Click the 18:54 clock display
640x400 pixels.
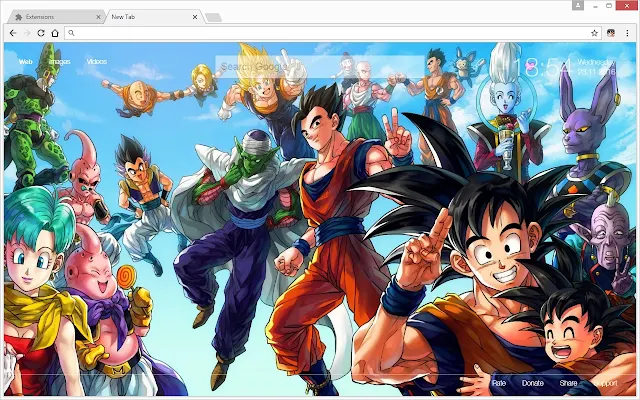coord(542,68)
